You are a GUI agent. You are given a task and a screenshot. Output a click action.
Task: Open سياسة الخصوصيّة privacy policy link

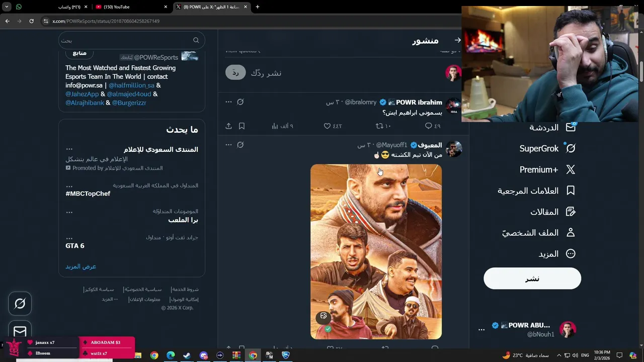143,290
